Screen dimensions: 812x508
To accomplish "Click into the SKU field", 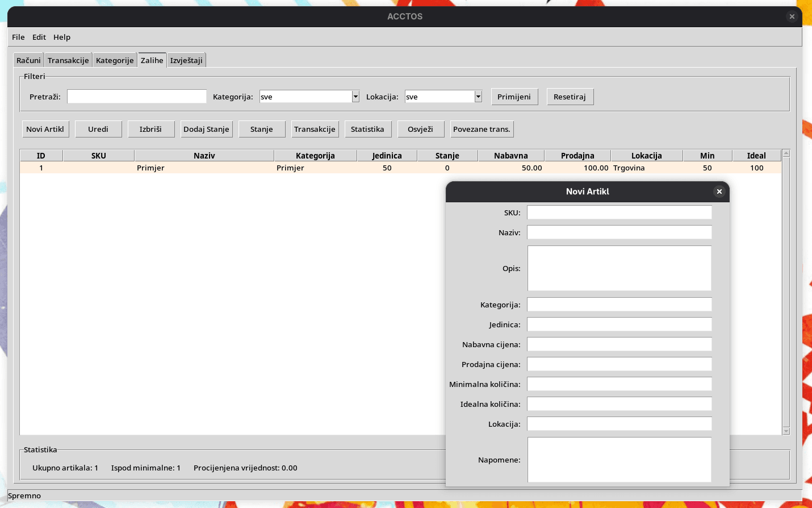I will [x=619, y=212].
